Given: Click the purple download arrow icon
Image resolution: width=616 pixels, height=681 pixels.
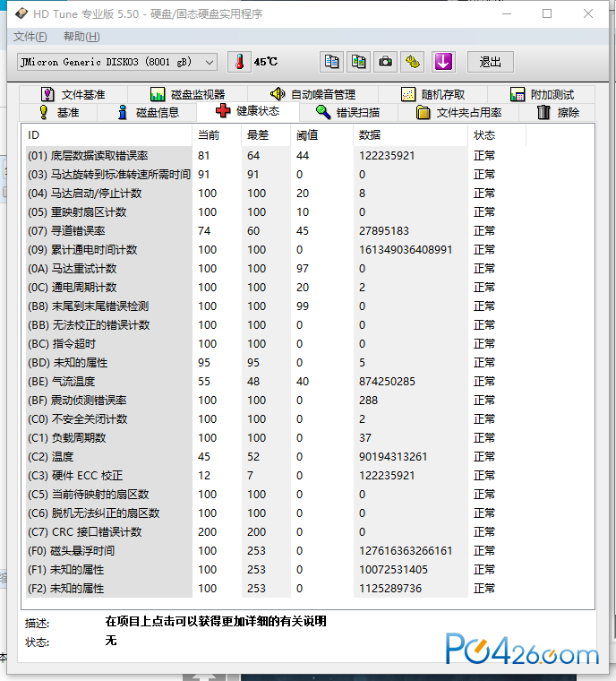Looking at the screenshot, I should [x=443, y=62].
